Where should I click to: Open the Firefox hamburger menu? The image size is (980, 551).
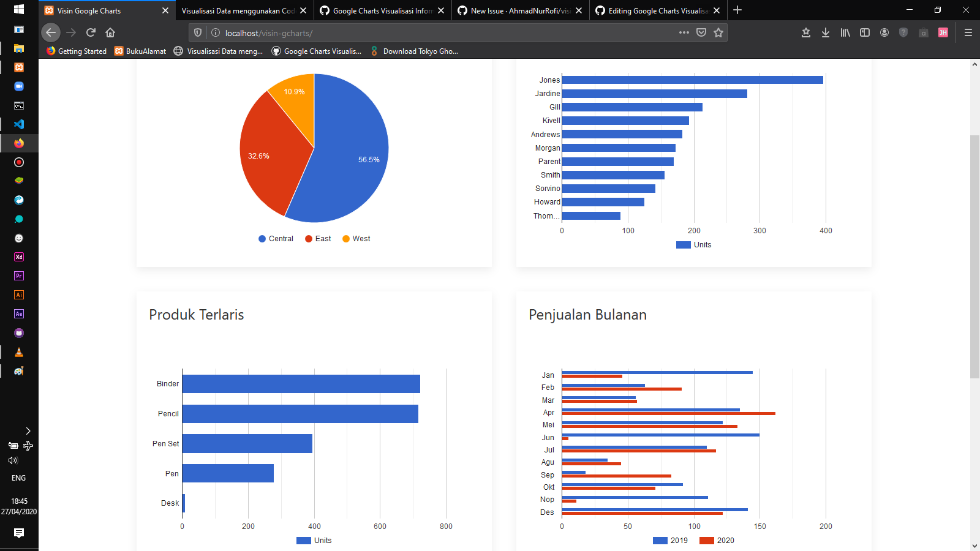pyautogui.click(x=968, y=32)
